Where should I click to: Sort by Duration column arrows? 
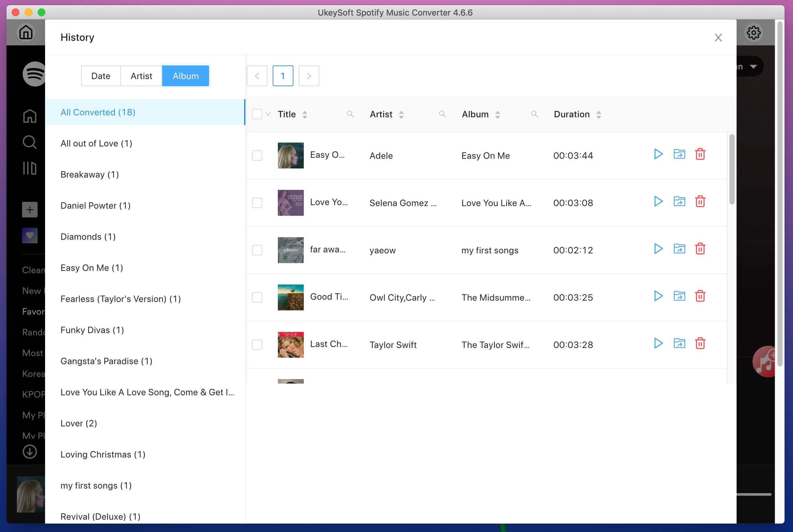598,115
